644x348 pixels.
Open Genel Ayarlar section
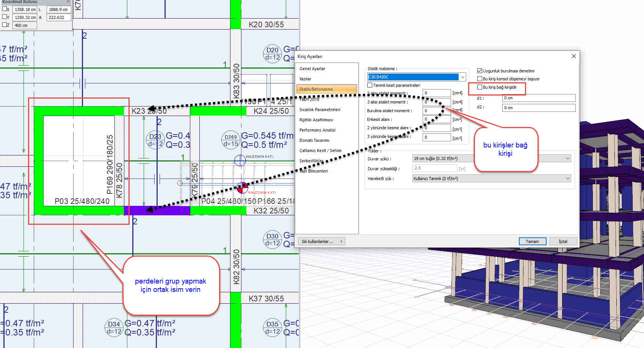pos(312,69)
